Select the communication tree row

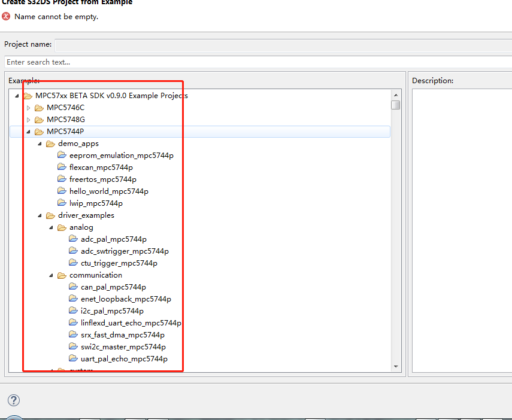tap(96, 275)
